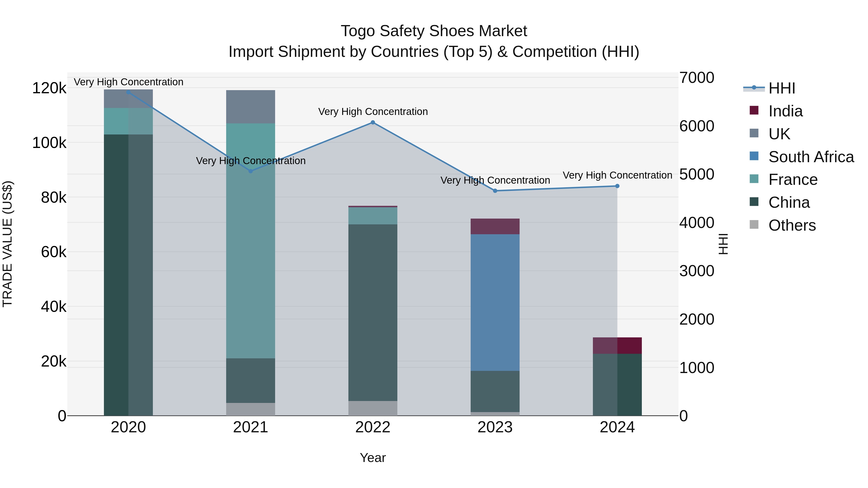Click the China segment of the 2021 bar
This screenshot has width=868, height=488.
pos(251,381)
